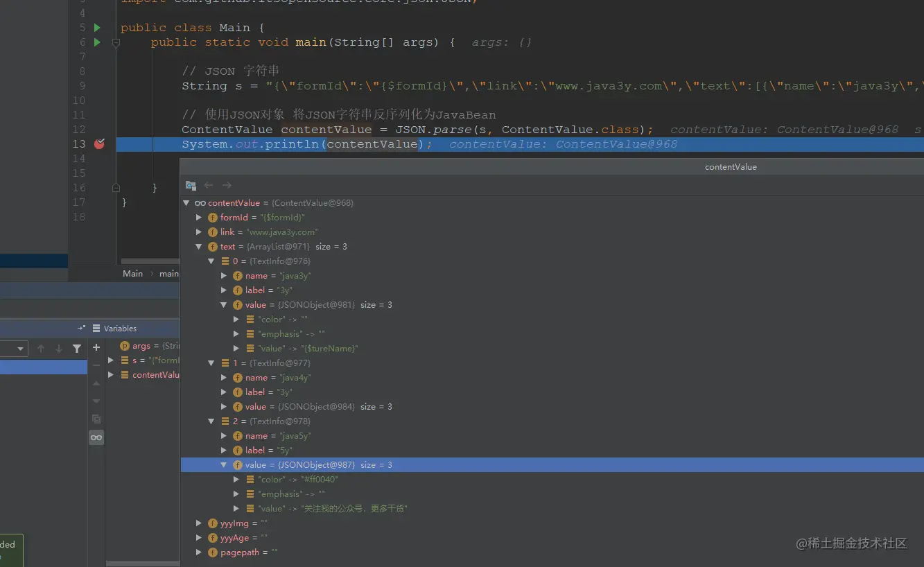Click line 12 ContentValue declaration in editor
Image resolution: width=924 pixels, height=567 pixels.
coord(417,130)
